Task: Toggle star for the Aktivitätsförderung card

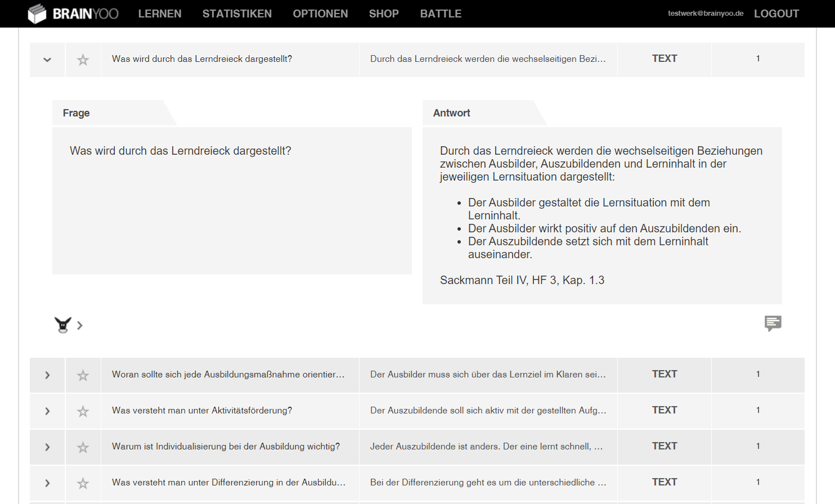Action: 83,411
